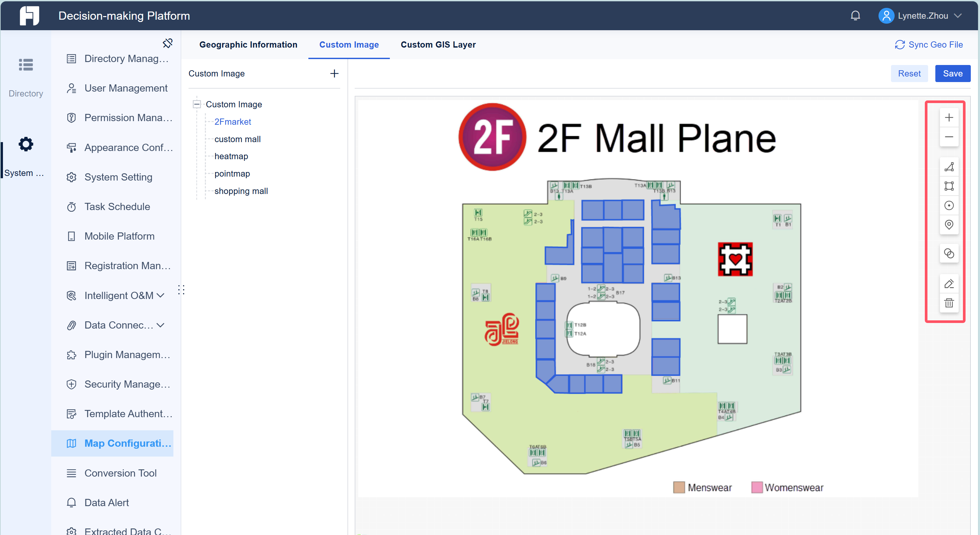980x535 pixels.
Task: Select the rectangle drawing tool
Action: click(949, 186)
